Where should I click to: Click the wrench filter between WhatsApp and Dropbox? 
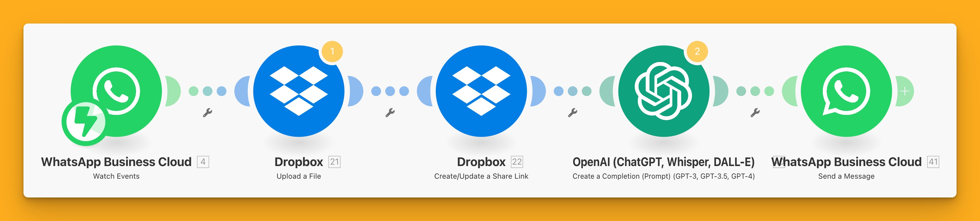pos(207,112)
